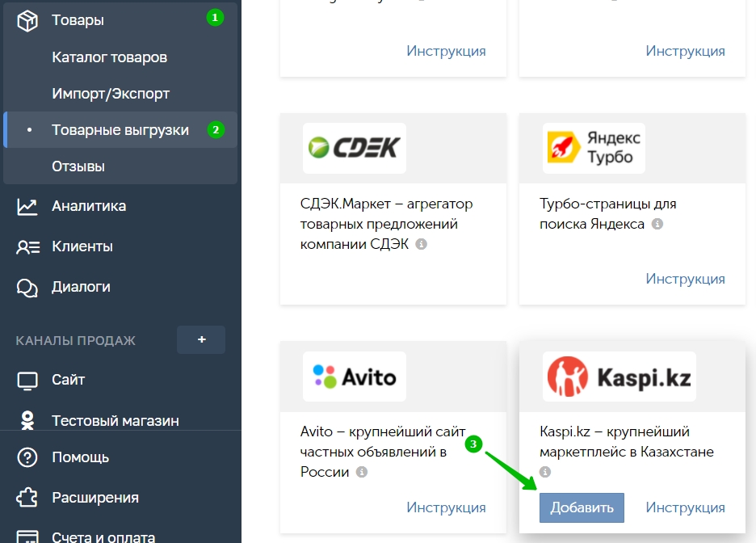Click the Расширения puzzle icon
Viewport: 756px width, 543px height.
27,497
